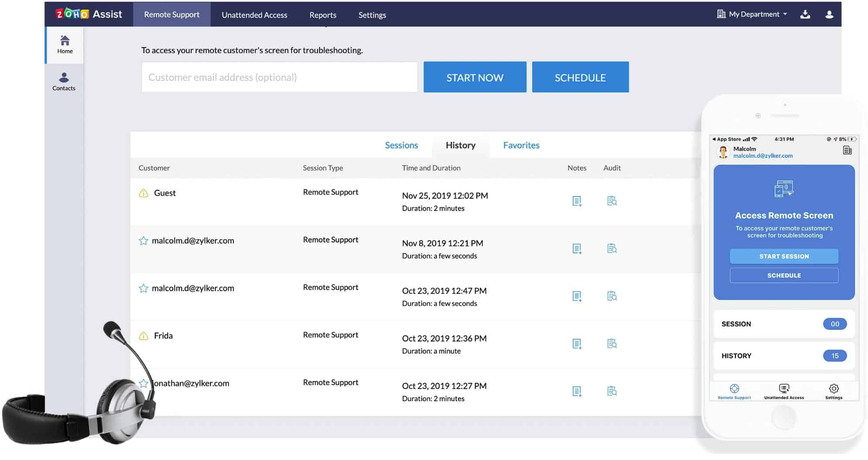
Task: Tap the SESSION row in phone app
Action: (x=784, y=324)
